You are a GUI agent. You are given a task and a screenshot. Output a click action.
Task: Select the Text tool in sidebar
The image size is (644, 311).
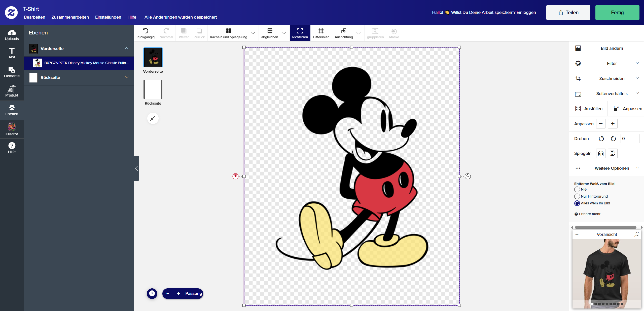pyautogui.click(x=12, y=53)
